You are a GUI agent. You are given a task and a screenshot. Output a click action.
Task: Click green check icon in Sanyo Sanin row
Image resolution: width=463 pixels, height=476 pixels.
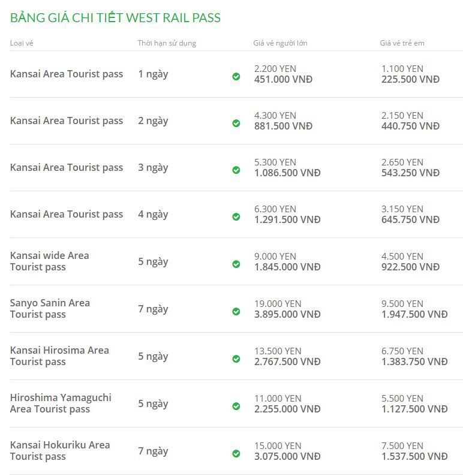click(236, 312)
